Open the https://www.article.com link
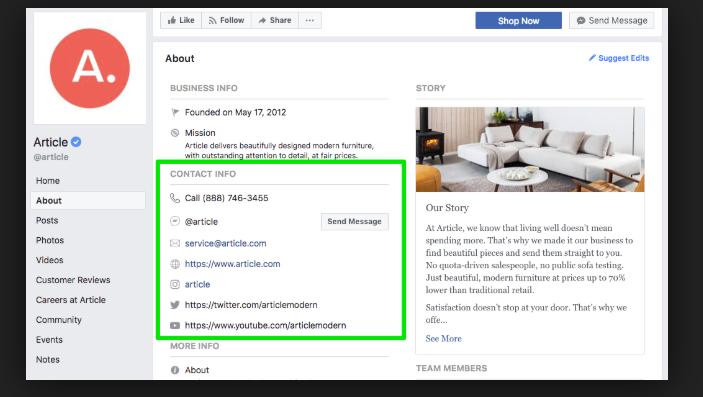 pos(232,264)
